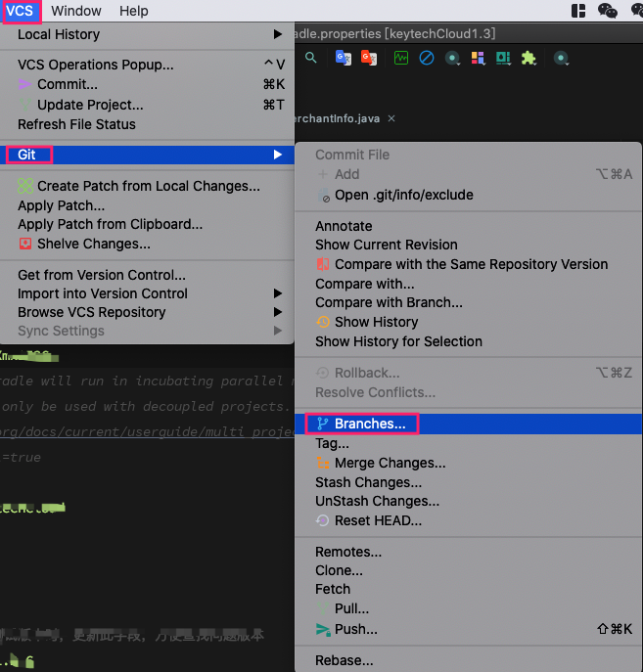
Task: Click the Reset HEAD icon
Action: pos(322,520)
